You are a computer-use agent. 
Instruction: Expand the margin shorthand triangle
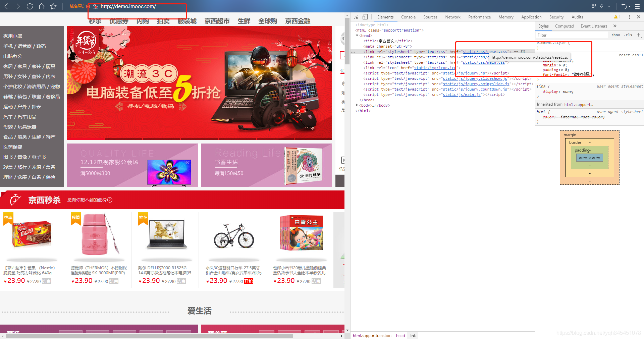coord(560,65)
